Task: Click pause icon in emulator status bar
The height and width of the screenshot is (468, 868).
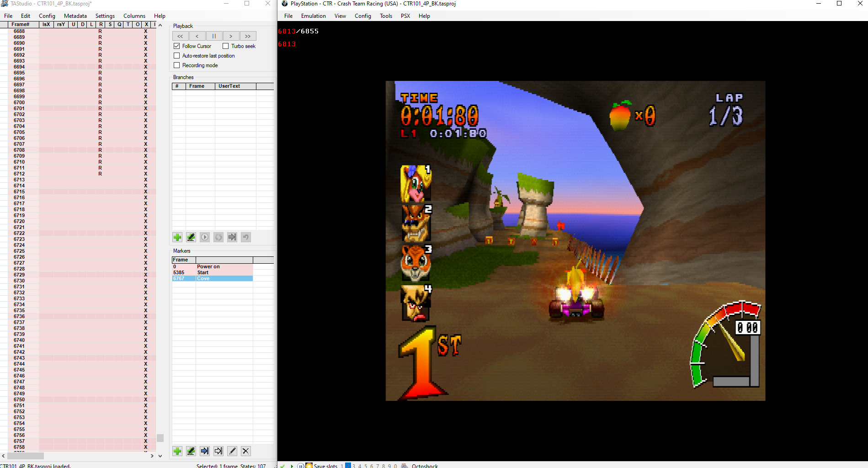Action: click(301, 466)
